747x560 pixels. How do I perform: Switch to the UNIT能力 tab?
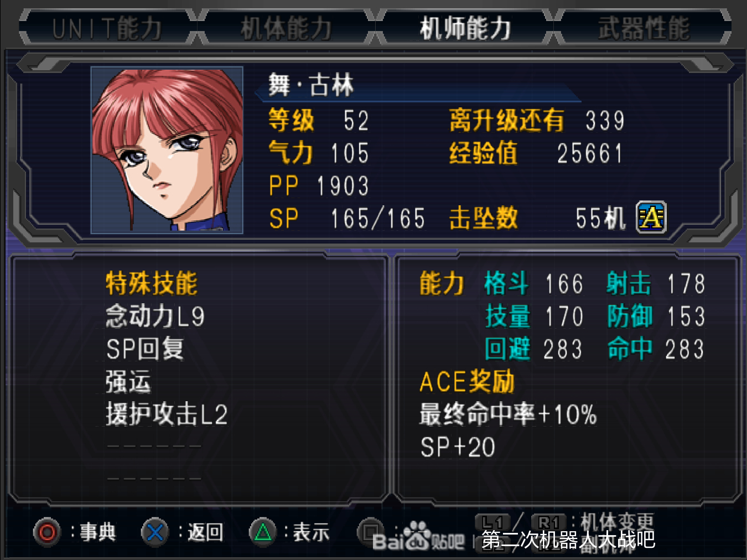[x=107, y=28]
